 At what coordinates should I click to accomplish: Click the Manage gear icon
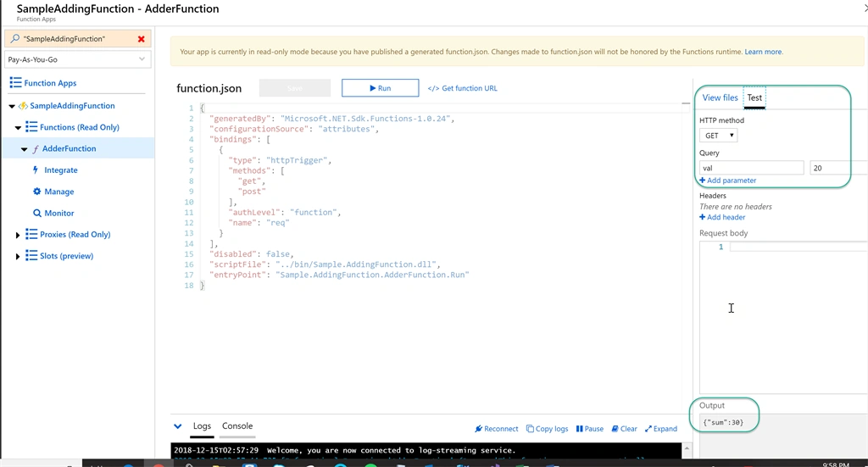[37, 192]
